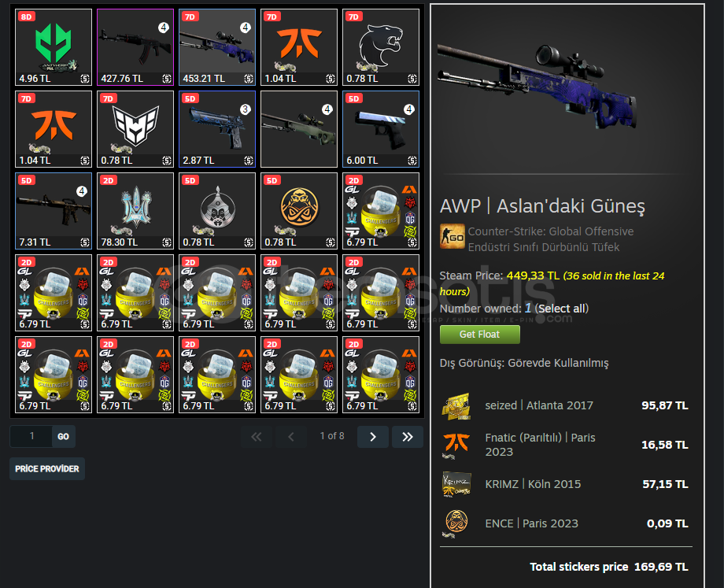Select the Glock pistol item priced 6.00 TL
This screenshot has height=588, width=724.
point(381,129)
